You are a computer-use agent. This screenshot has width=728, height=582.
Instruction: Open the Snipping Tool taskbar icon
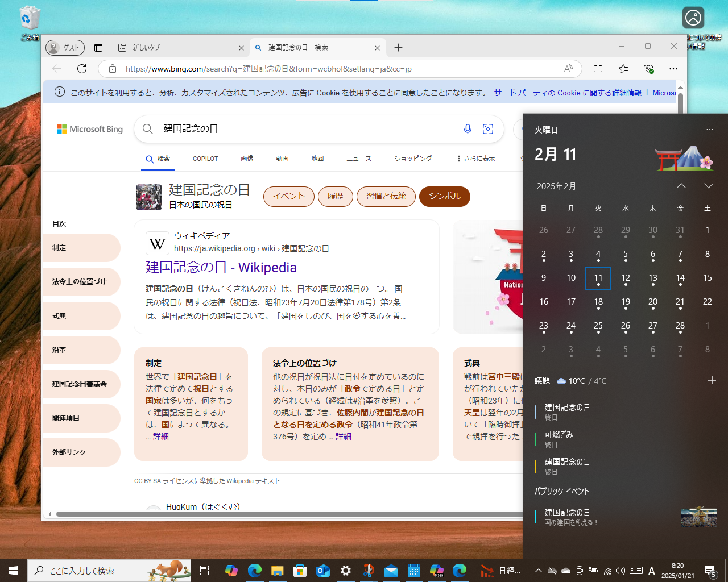point(369,570)
